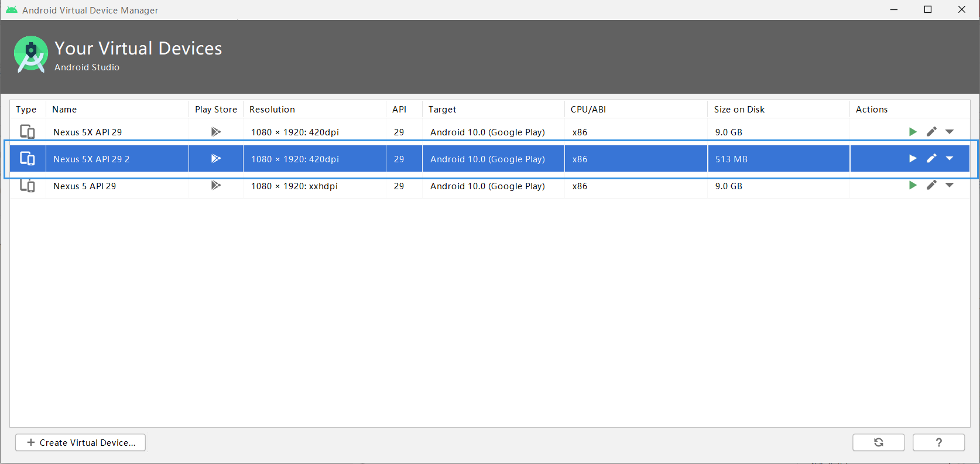Image resolution: width=980 pixels, height=464 pixels.
Task: Click device type icon for Nexus 5X API 29 2
Action: coord(28,159)
